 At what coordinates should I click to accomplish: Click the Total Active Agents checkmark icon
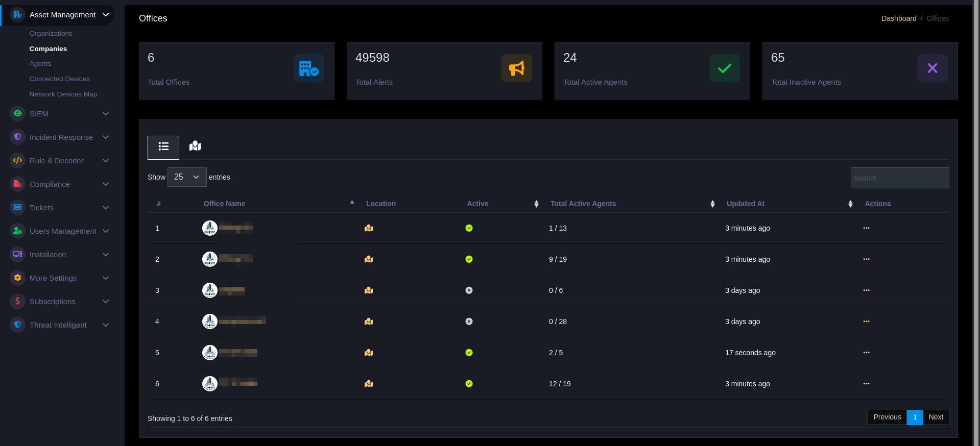tap(724, 68)
